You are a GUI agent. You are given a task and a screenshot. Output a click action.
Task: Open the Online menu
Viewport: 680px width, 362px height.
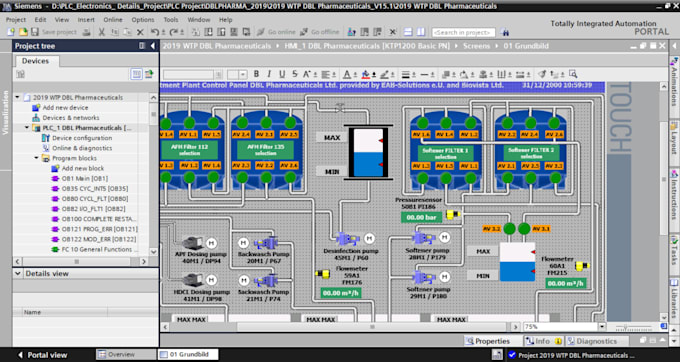[x=113, y=20]
